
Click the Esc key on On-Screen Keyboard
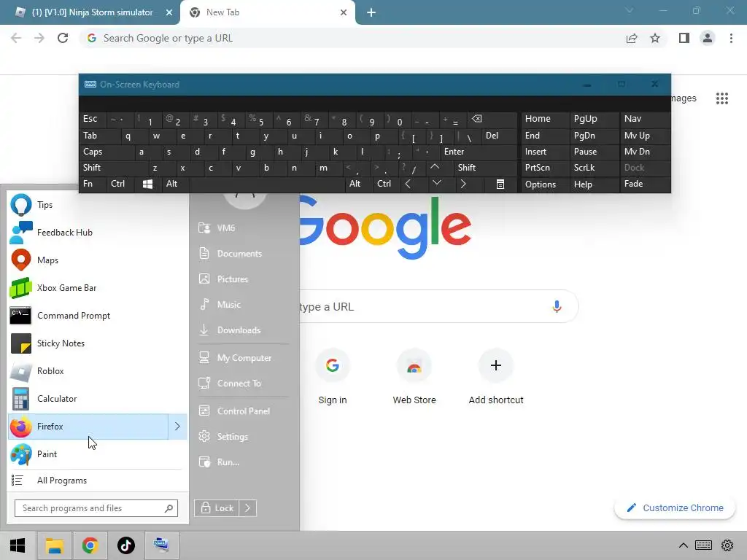click(x=93, y=119)
